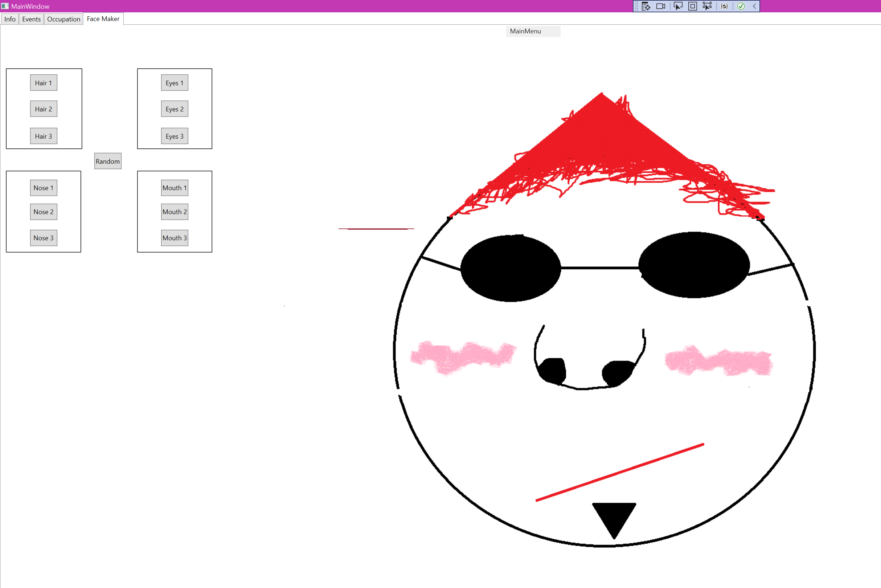
Task: Select Eyes 2 option
Action: pyautogui.click(x=174, y=109)
